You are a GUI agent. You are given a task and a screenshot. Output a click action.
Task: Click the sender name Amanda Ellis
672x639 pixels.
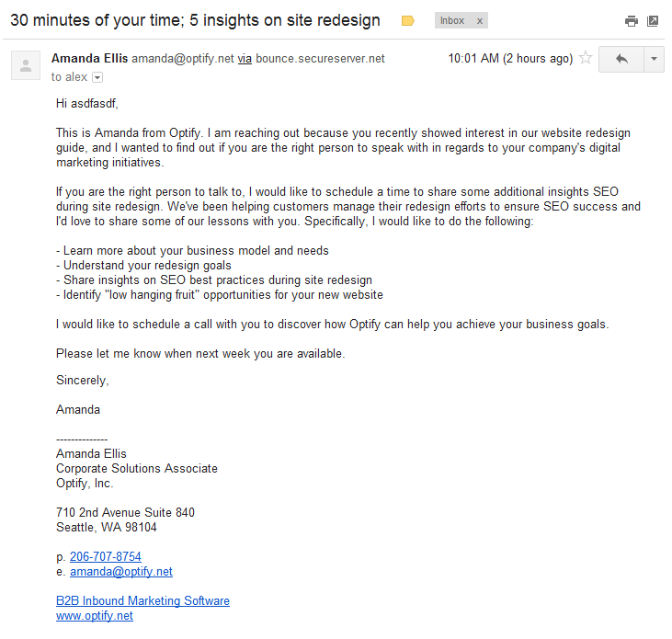point(90,59)
